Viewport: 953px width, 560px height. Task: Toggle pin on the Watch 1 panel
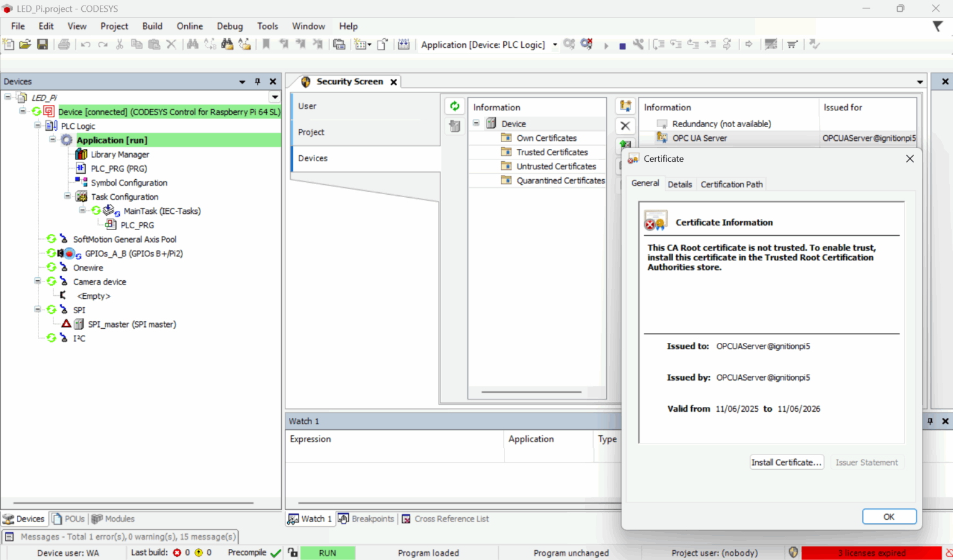[930, 421]
